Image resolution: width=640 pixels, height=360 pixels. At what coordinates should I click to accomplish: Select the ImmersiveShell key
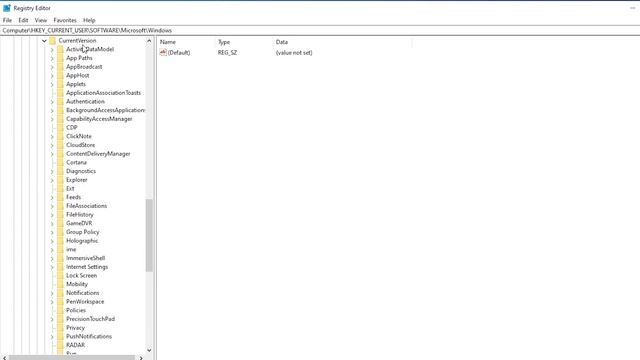85,258
